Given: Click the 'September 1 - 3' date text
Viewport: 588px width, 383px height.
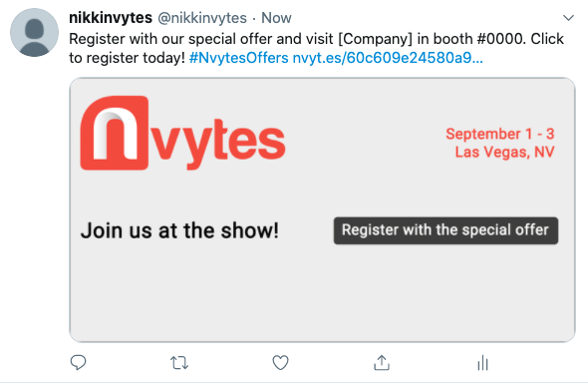Looking at the screenshot, I should click(x=500, y=134).
